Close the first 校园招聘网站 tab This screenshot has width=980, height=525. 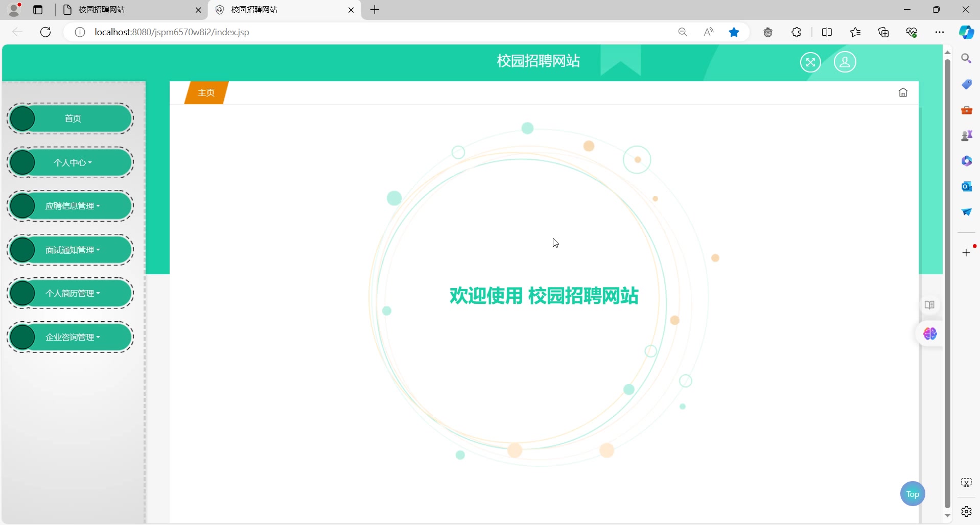tap(199, 10)
